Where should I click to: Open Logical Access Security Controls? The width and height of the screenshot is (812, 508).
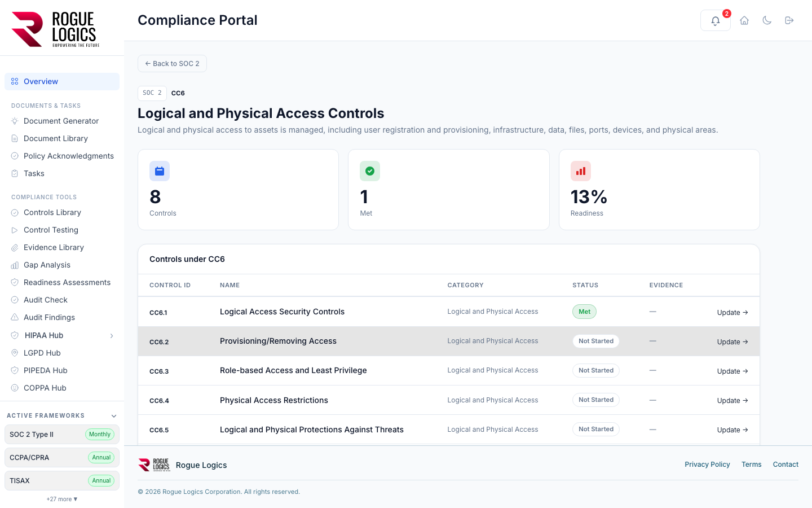[x=282, y=312]
